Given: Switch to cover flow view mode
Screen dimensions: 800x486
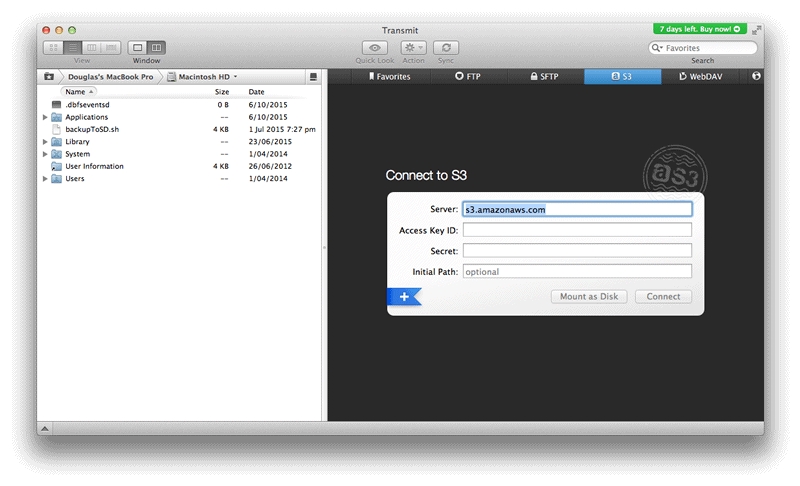Looking at the screenshot, I should [x=111, y=47].
